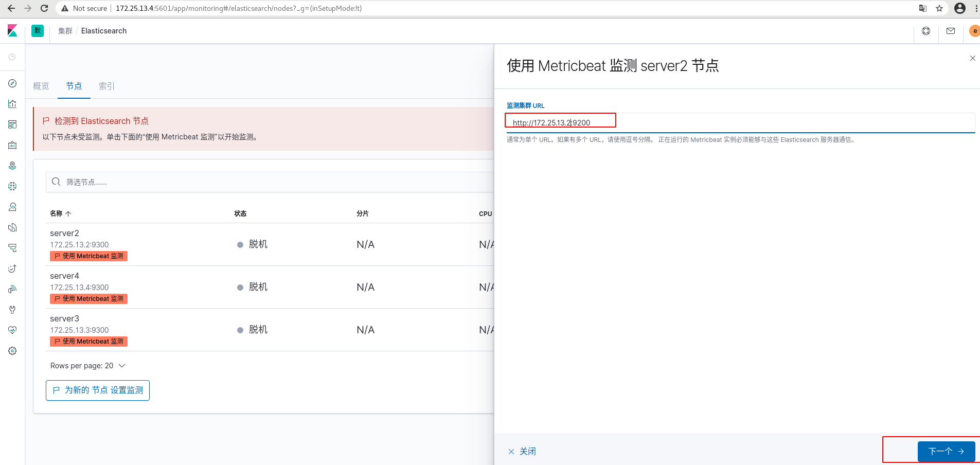
Task: Click the 172.25.13.2:9300 address text
Action: pyautogui.click(x=79, y=245)
